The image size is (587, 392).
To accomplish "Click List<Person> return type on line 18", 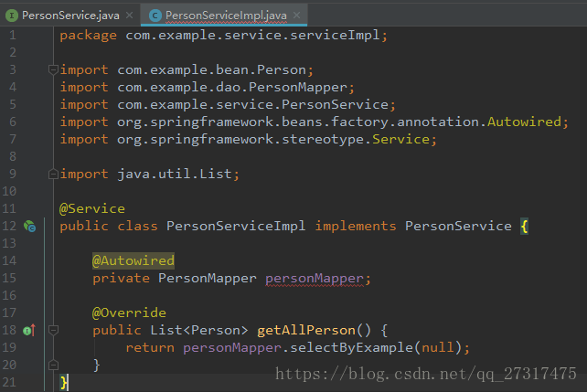I will [x=198, y=330].
